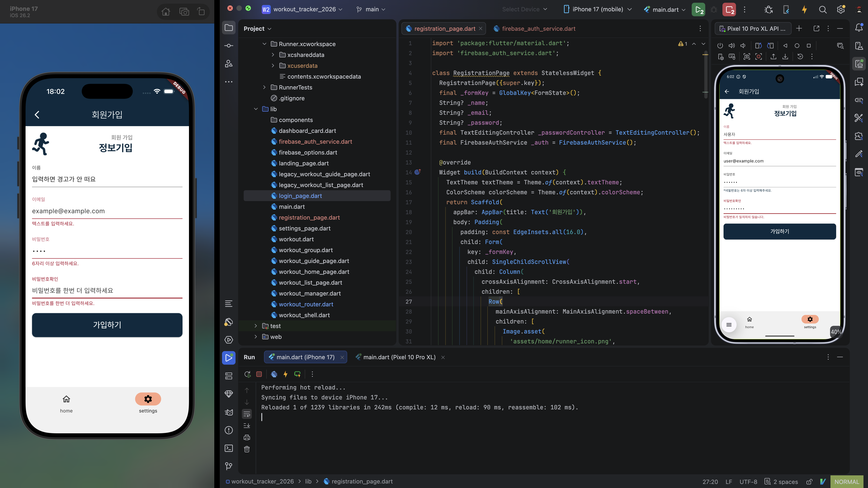Clear console with trash icon

(247, 449)
